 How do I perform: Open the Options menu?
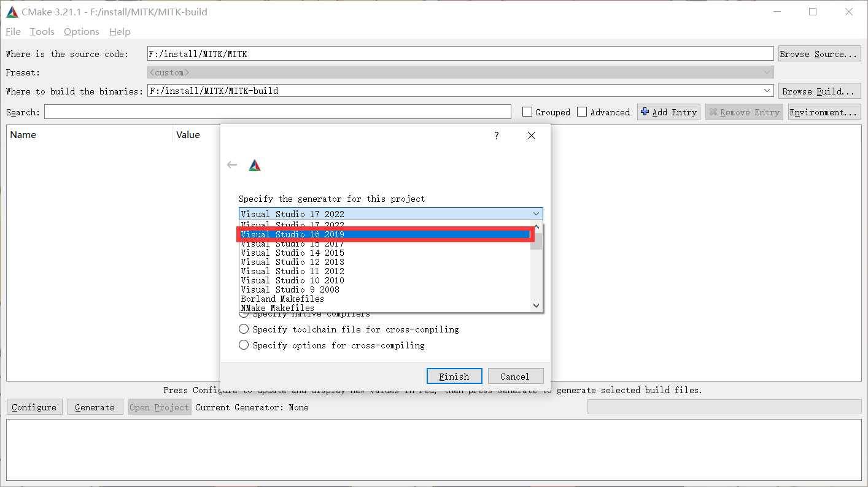click(x=81, y=31)
